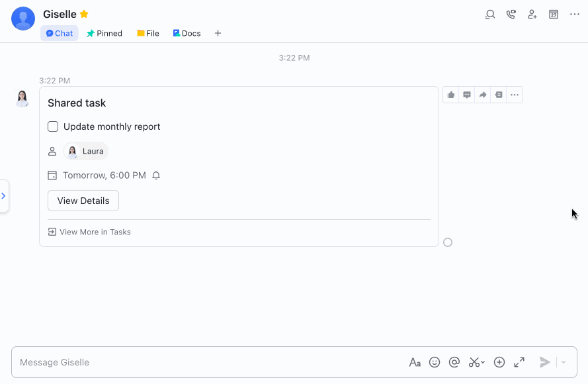
Task: Check off the Update monthly report task
Action: (x=53, y=126)
